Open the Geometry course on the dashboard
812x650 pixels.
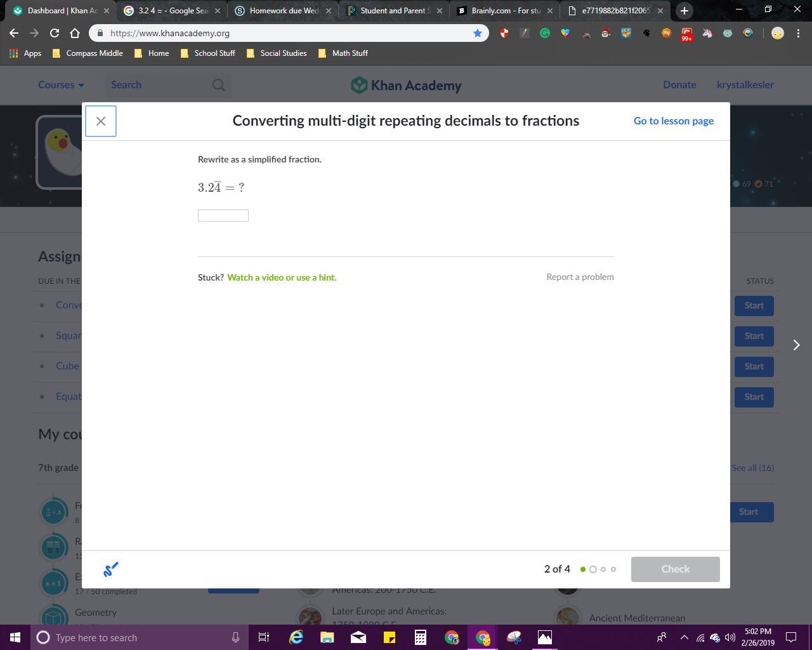[96, 613]
